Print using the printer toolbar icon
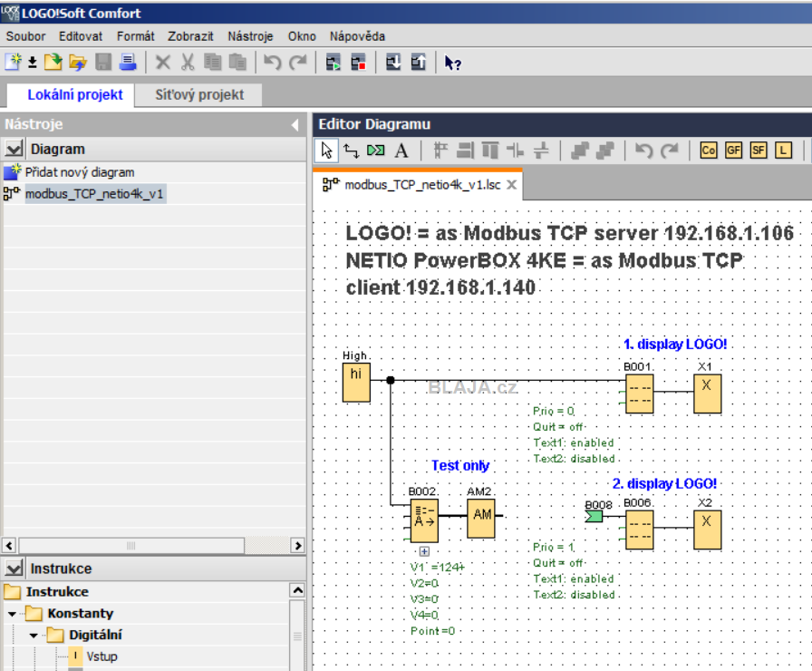 coord(128,63)
